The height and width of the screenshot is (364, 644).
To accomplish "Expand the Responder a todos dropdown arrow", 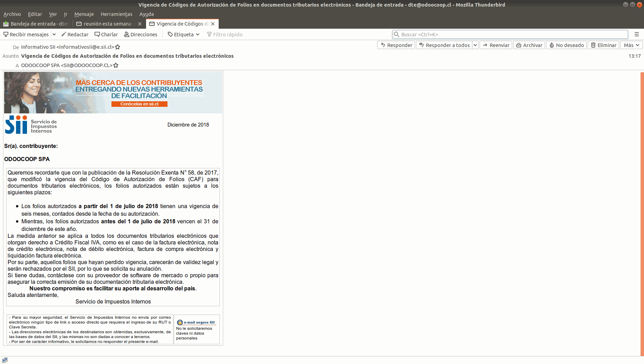I will click(475, 45).
